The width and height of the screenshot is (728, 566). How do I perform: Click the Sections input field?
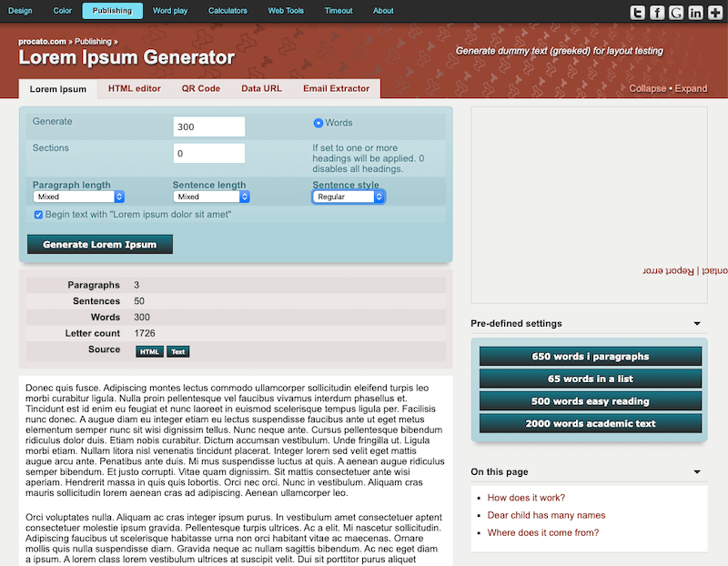click(209, 151)
